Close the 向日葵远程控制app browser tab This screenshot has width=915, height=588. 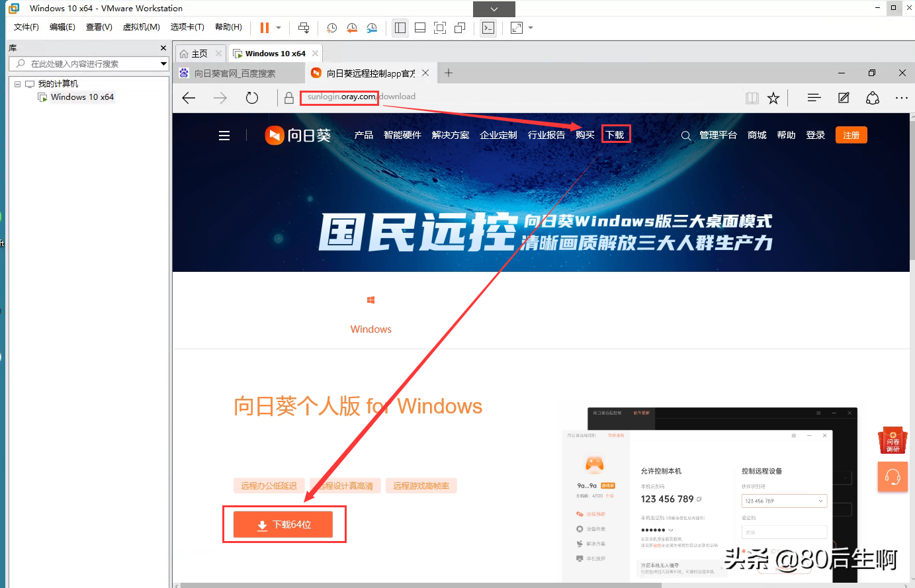click(x=425, y=73)
